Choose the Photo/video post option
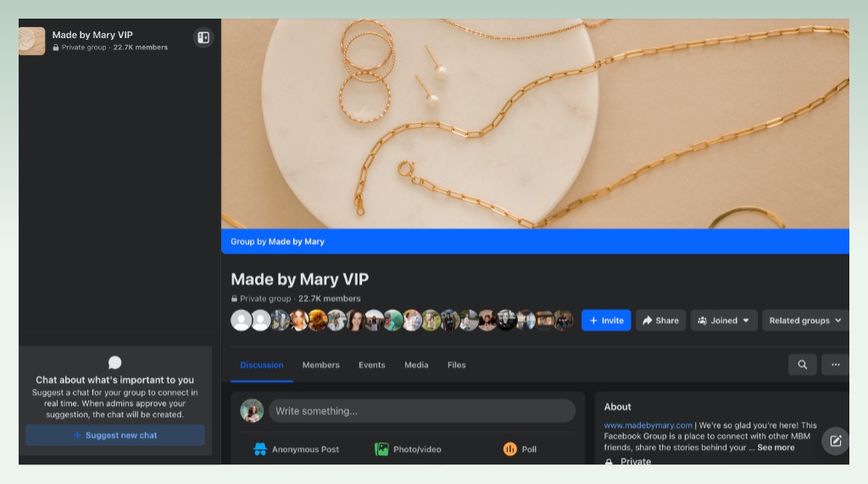868x484 pixels. point(408,449)
